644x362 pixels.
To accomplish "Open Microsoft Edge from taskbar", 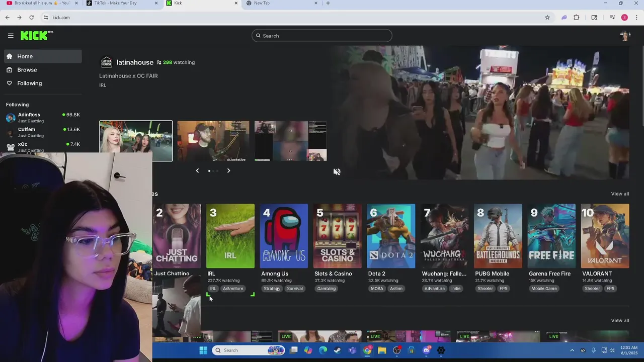I will point(323,350).
